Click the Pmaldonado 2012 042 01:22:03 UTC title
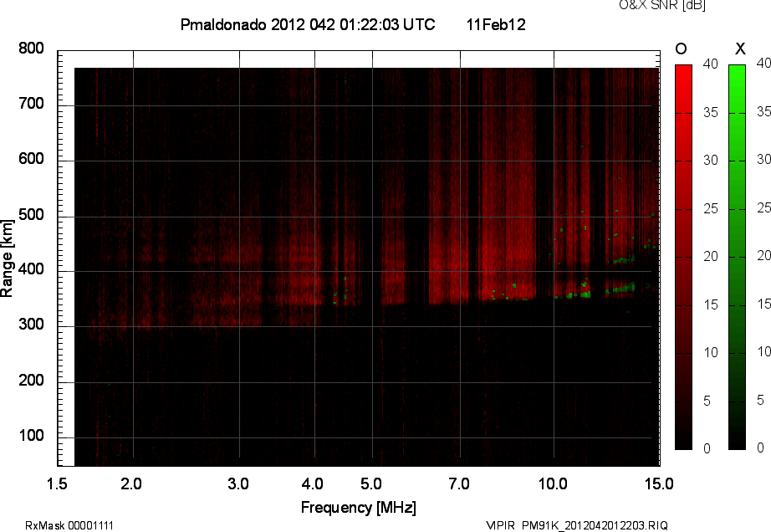 tap(307, 25)
